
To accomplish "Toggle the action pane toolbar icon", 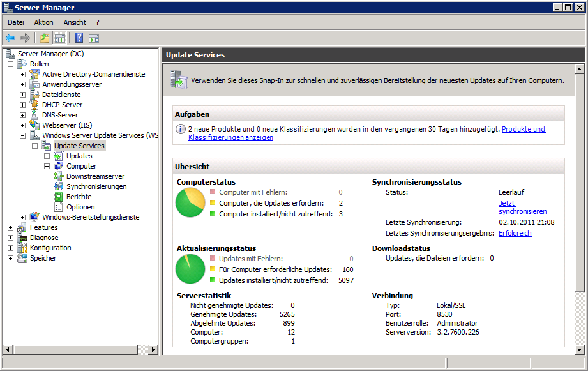I will 94,38.
